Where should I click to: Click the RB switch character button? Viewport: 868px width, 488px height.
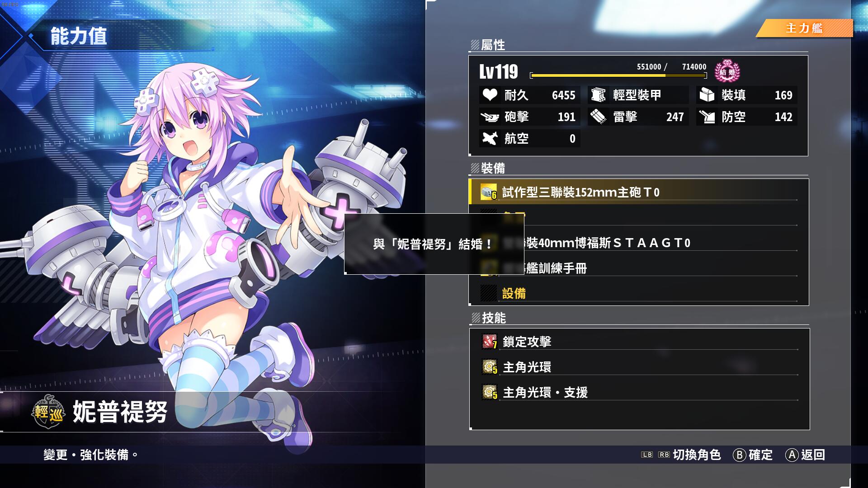click(x=664, y=455)
